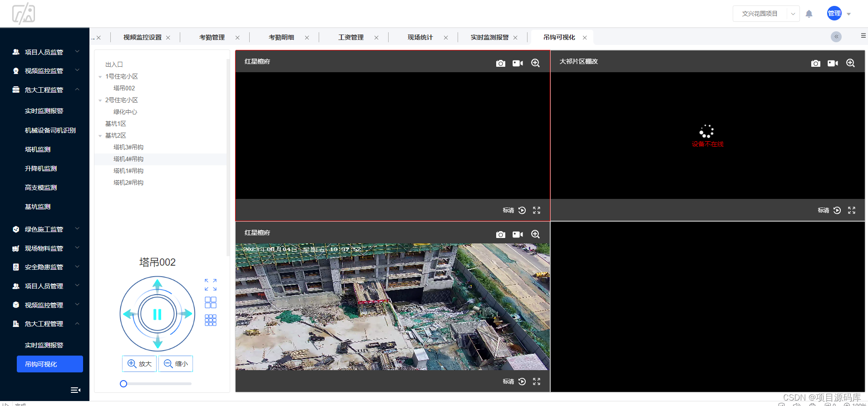Open the notification bell

coord(809,14)
